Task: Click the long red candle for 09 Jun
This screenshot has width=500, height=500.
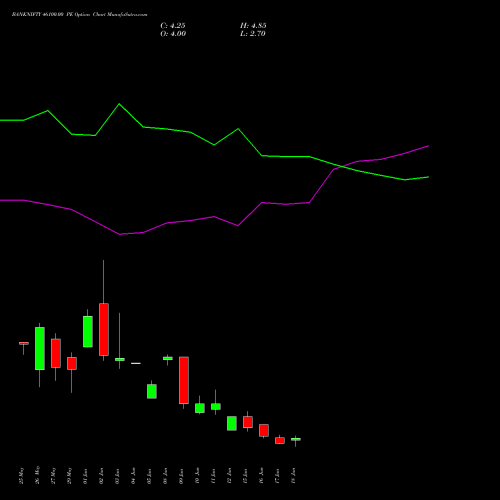Action: 184,380
